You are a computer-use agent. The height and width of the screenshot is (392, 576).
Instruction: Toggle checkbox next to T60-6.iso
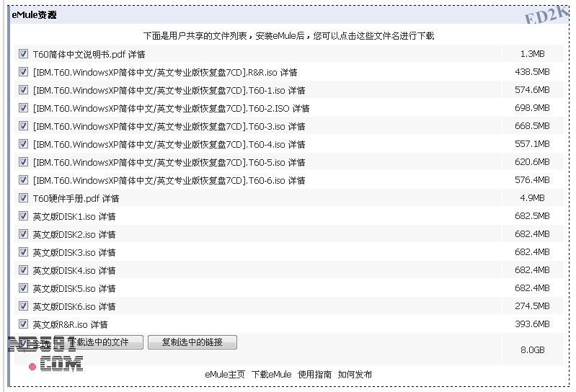click(x=23, y=180)
